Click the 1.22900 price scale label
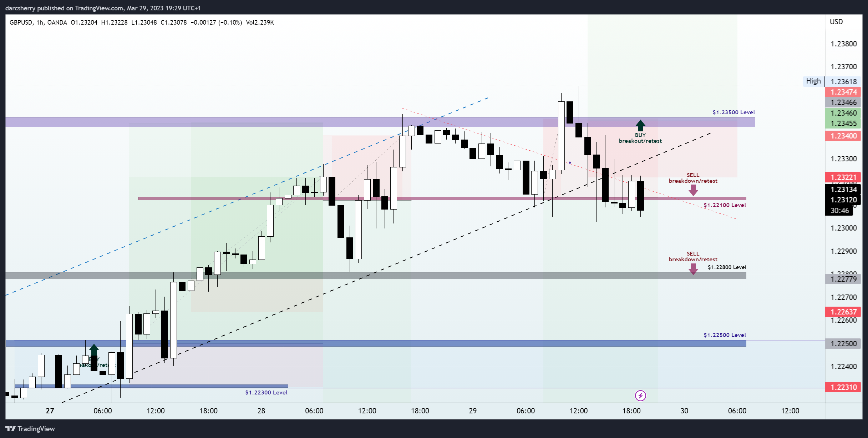 (x=843, y=251)
